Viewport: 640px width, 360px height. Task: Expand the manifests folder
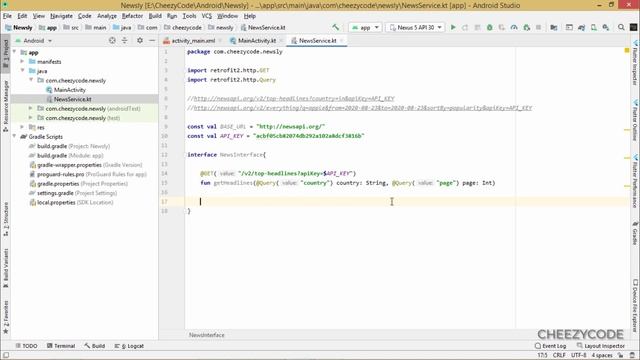[x=23, y=62]
